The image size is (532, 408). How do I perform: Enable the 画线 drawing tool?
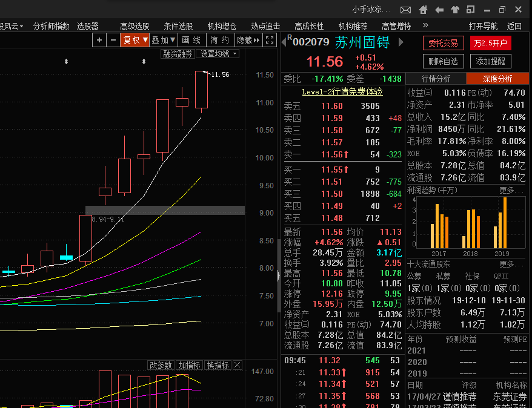(191, 40)
